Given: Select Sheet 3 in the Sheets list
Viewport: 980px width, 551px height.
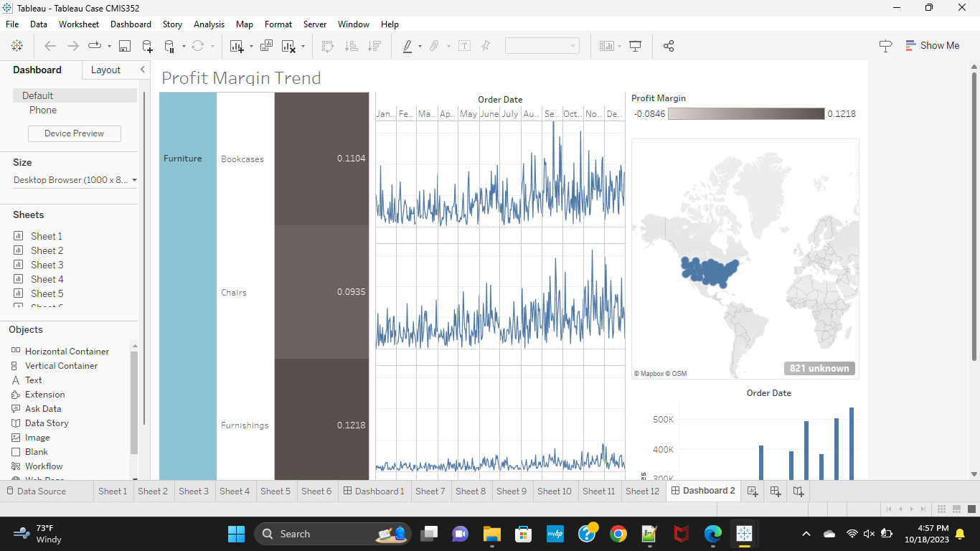Looking at the screenshot, I should [47, 265].
